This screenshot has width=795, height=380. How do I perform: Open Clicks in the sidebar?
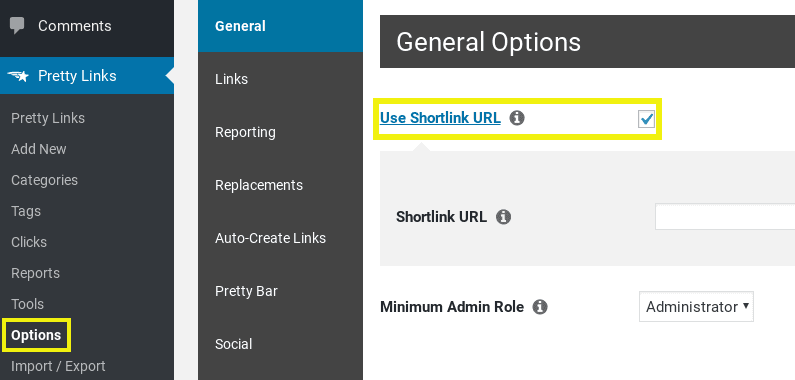(29, 242)
